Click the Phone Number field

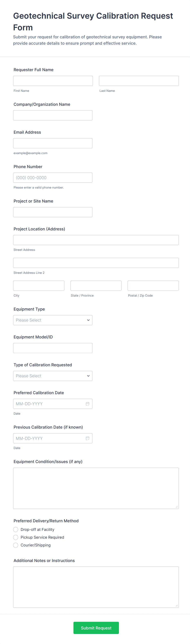pos(53,177)
